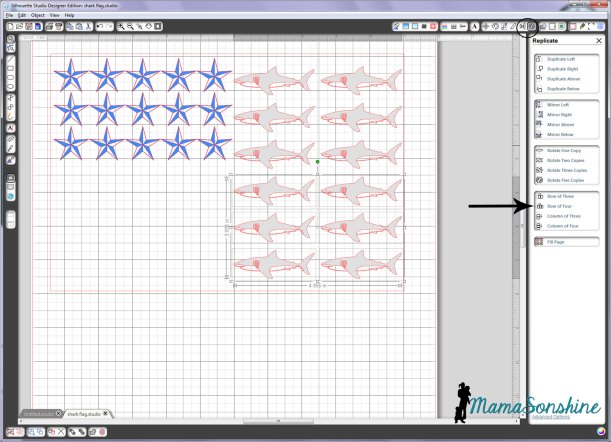Image resolution: width=611 pixels, height=442 pixels.
Task: Click the Zoom In magnifier icon
Action: click(122, 27)
